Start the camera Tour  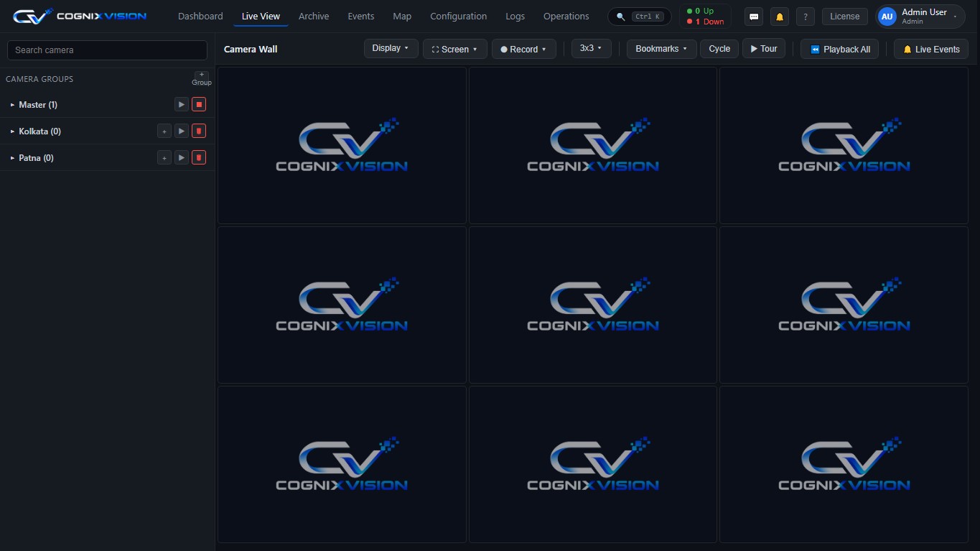click(764, 49)
